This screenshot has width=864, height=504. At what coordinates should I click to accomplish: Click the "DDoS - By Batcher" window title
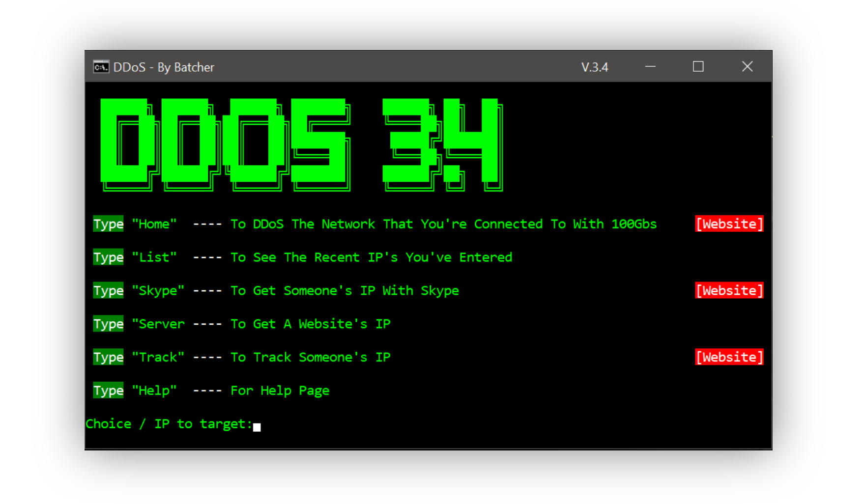[164, 67]
